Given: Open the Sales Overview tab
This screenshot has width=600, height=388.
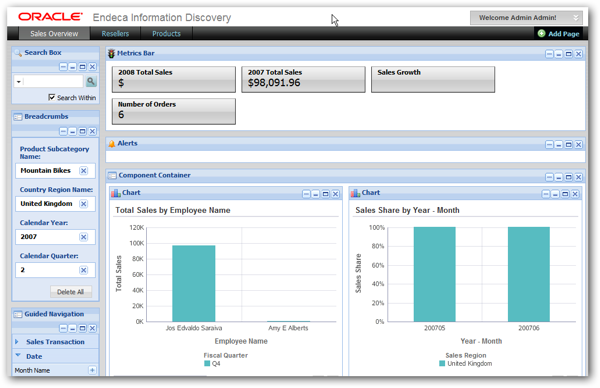Looking at the screenshot, I should coord(54,34).
